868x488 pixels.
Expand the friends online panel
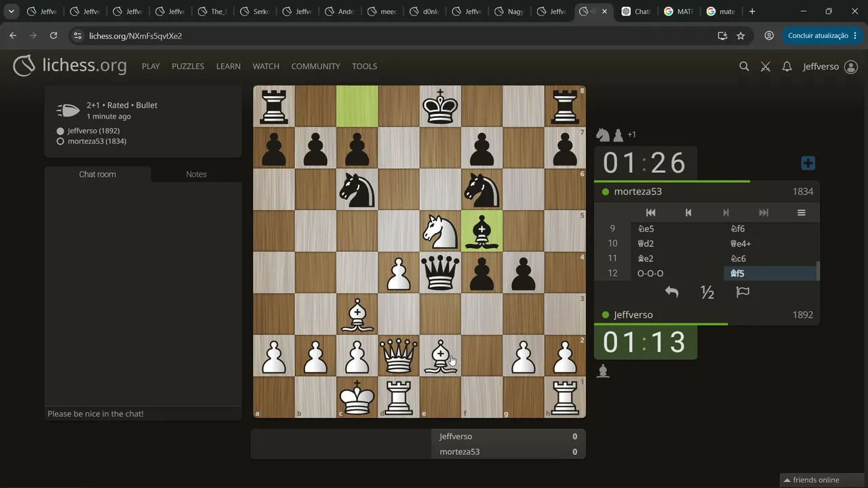[823, 480]
